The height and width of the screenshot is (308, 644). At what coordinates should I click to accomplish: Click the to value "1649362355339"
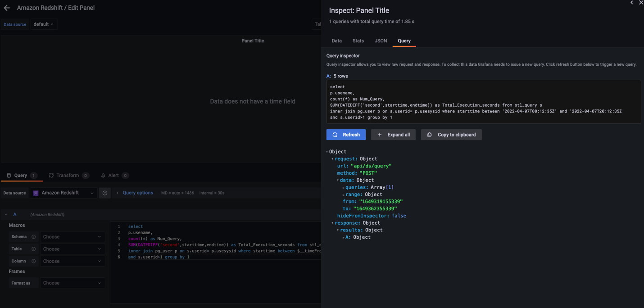(376, 209)
